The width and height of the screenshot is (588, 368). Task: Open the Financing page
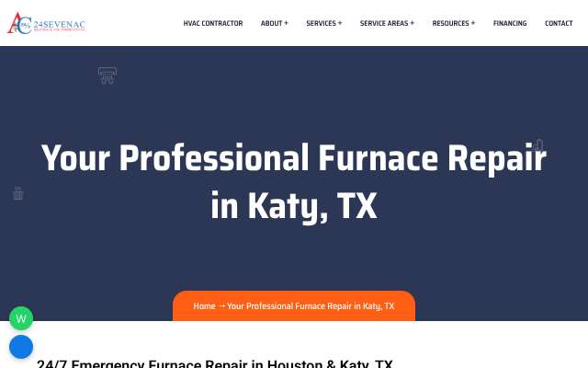point(510,23)
